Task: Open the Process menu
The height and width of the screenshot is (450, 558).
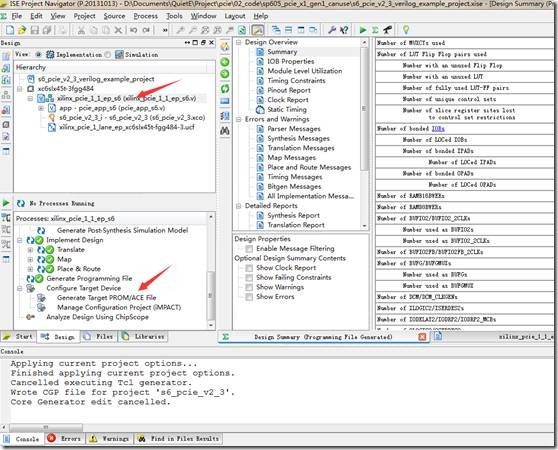Action: tap(145, 16)
